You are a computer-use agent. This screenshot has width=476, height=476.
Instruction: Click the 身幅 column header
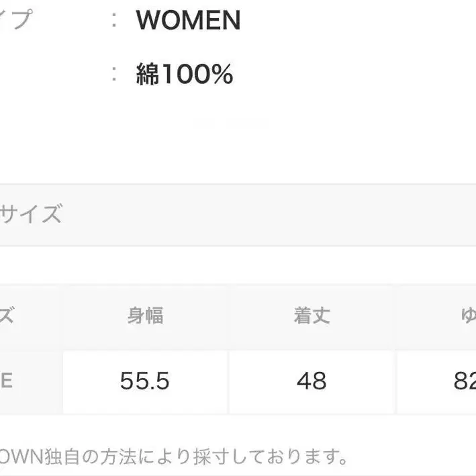tap(146, 316)
